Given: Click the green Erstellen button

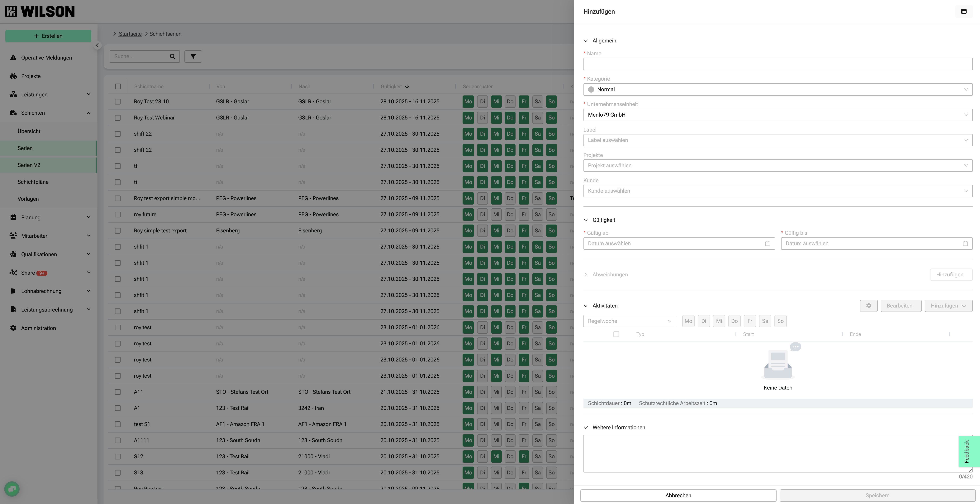Looking at the screenshot, I should (x=48, y=36).
